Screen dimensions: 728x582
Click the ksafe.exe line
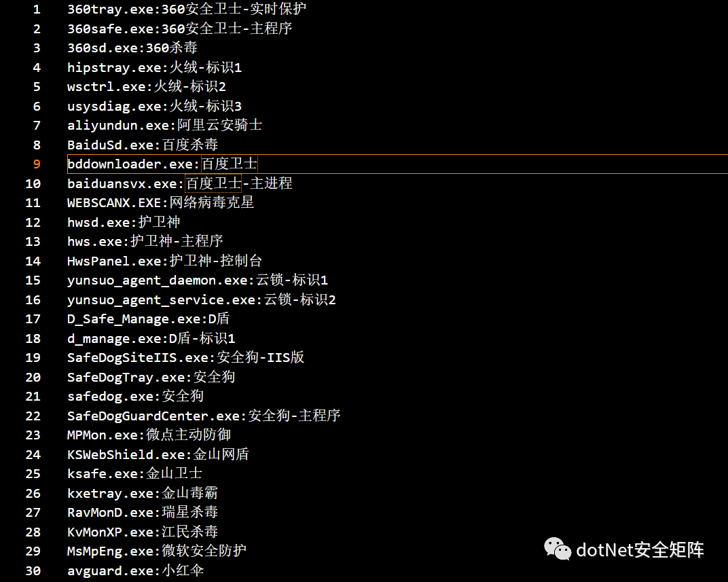pos(134,473)
